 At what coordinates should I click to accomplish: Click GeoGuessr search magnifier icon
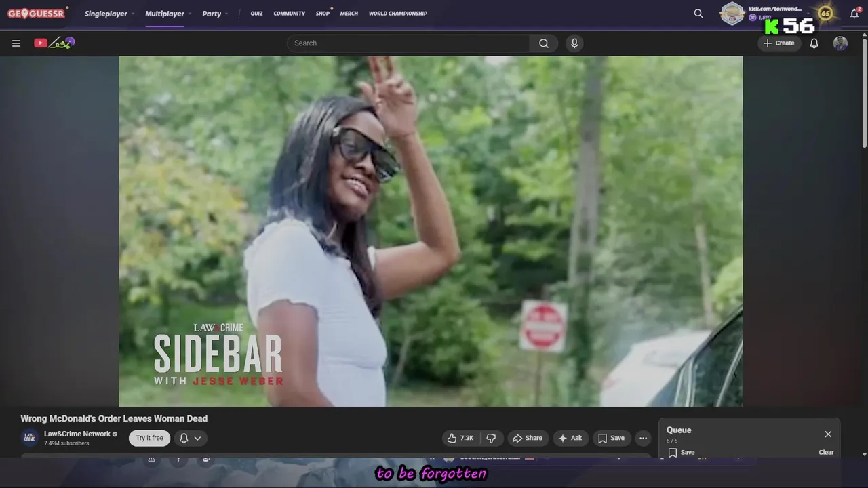click(x=698, y=14)
